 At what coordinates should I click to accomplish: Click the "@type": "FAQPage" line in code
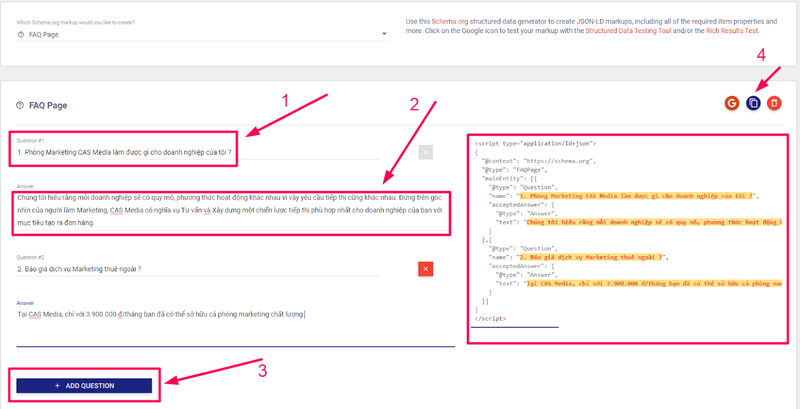pos(514,170)
